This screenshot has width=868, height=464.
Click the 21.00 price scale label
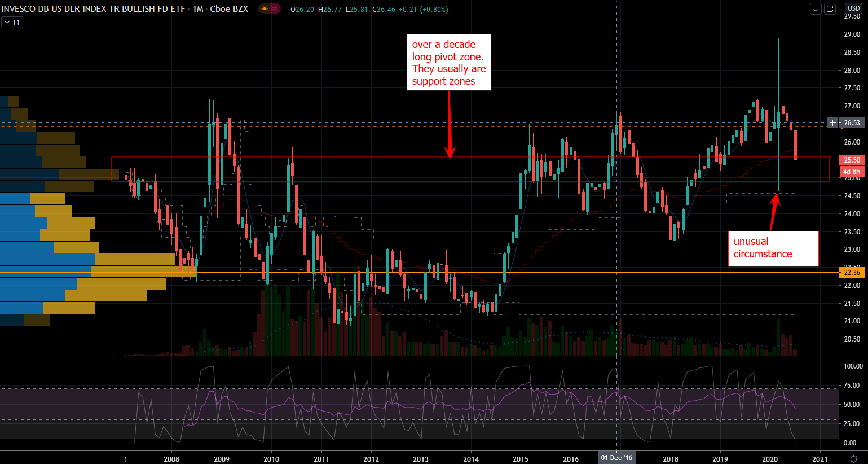[x=852, y=321]
